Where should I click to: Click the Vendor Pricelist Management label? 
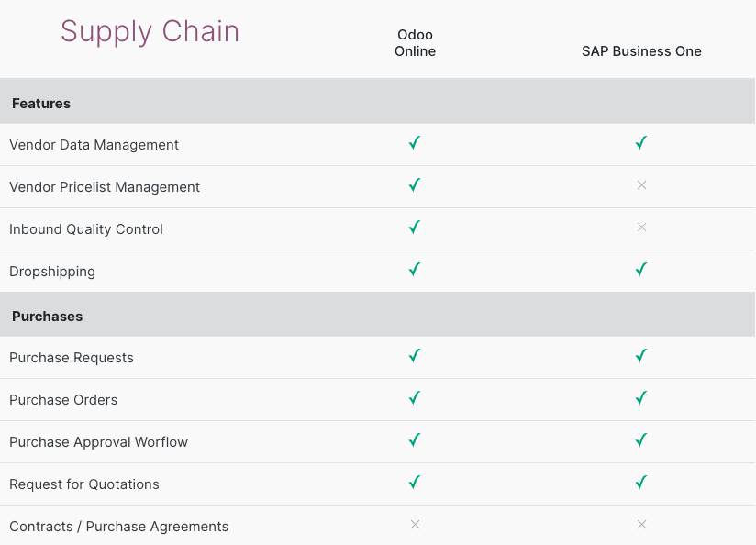click(105, 187)
